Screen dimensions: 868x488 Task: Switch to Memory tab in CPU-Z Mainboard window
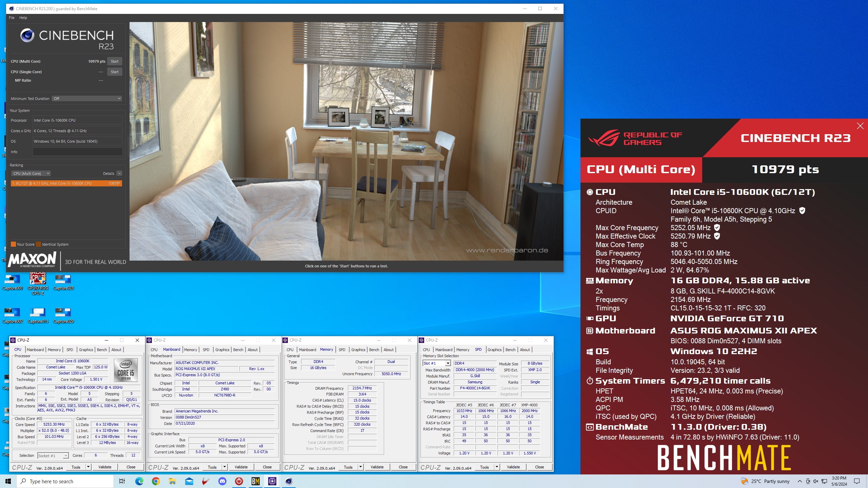tap(190, 350)
